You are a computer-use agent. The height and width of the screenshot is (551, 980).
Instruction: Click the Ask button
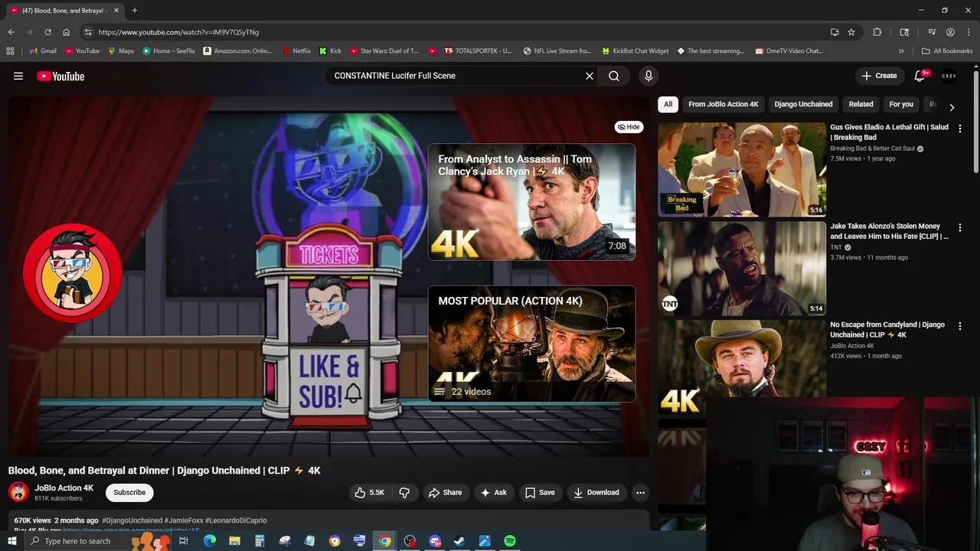tap(493, 492)
